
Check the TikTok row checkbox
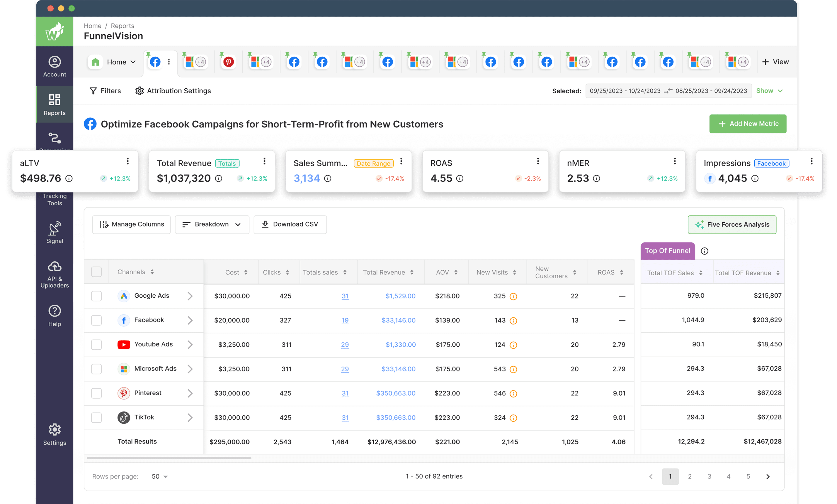tap(97, 417)
